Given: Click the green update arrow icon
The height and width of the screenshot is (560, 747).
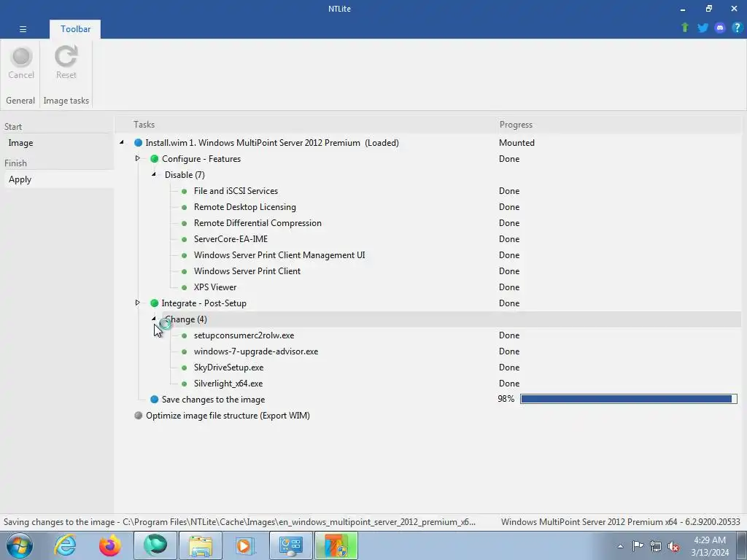Looking at the screenshot, I should point(685,28).
